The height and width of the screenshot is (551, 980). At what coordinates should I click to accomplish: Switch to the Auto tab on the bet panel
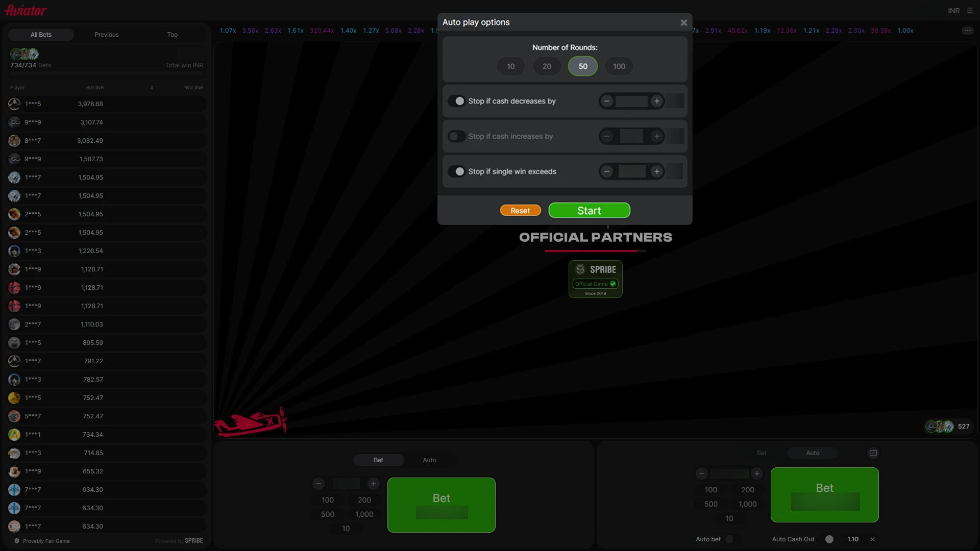429,460
